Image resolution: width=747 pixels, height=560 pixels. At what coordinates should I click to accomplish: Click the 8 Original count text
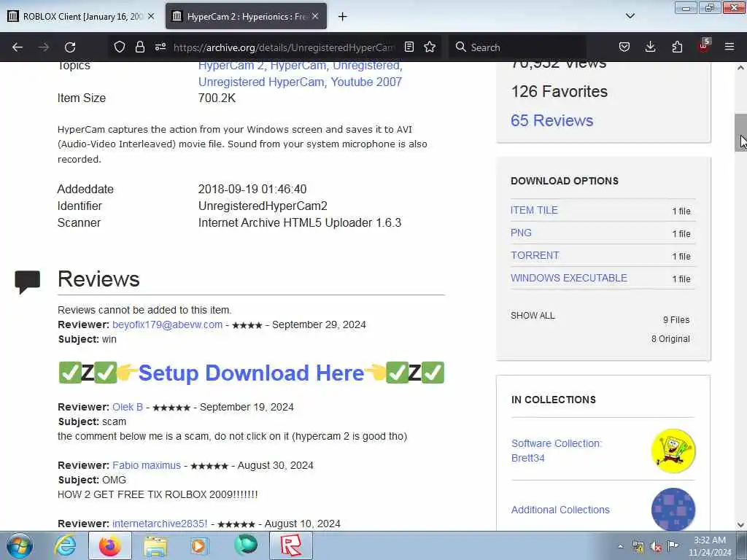(x=670, y=338)
